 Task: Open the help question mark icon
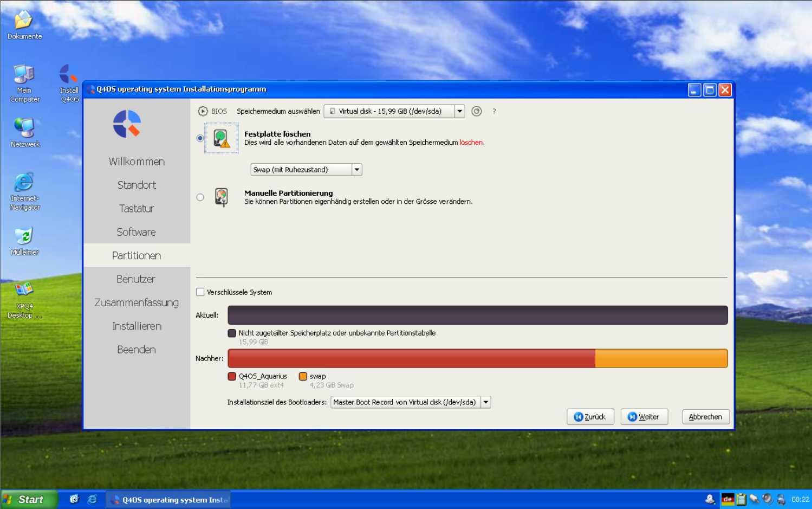493,111
